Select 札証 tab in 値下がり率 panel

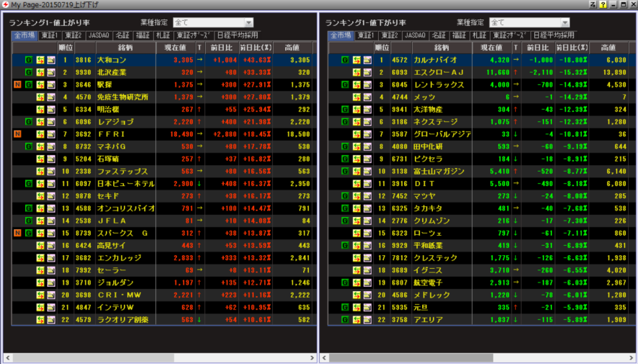[x=479, y=36]
